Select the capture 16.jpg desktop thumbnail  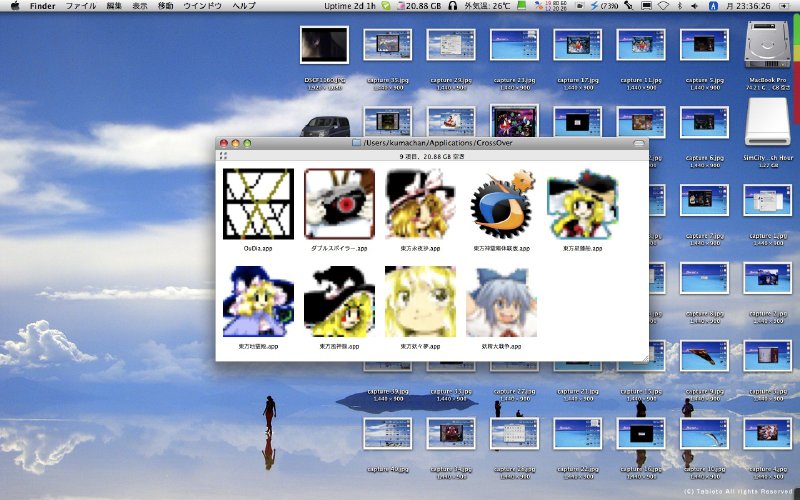pyautogui.click(x=641, y=433)
